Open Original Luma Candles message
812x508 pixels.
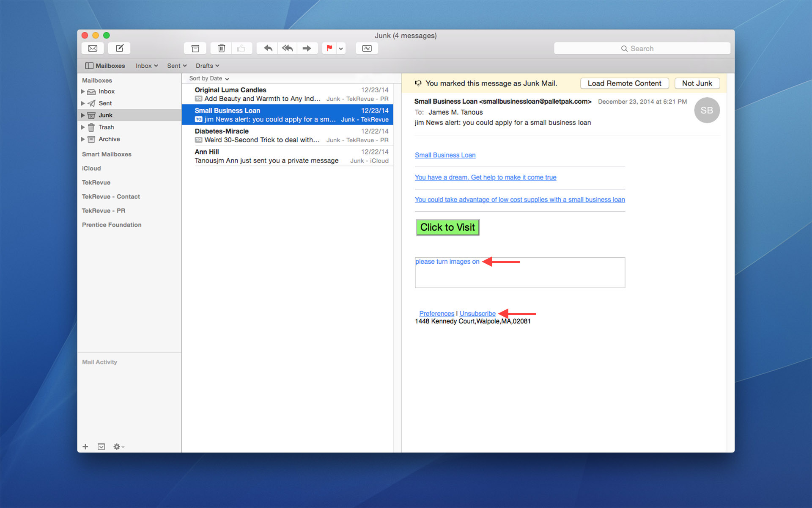[288, 94]
